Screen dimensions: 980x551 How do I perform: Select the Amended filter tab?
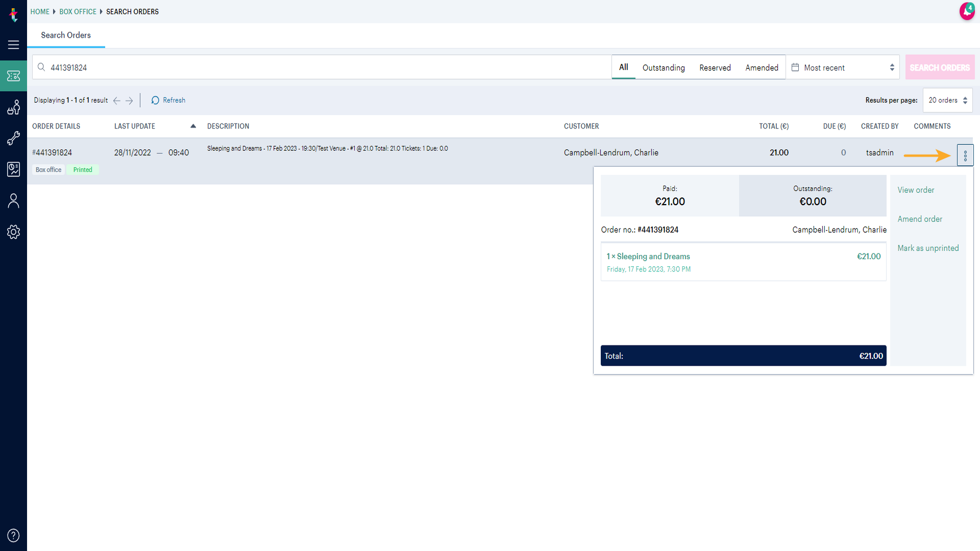[762, 68]
